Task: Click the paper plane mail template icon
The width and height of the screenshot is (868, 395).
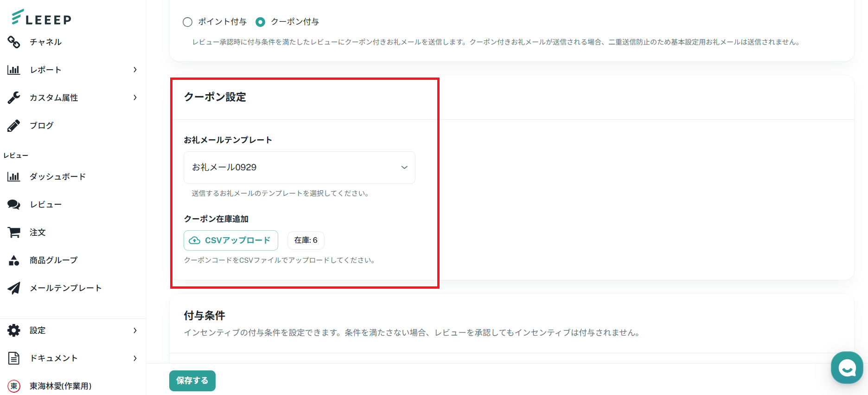Action: pyautogui.click(x=14, y=288)
